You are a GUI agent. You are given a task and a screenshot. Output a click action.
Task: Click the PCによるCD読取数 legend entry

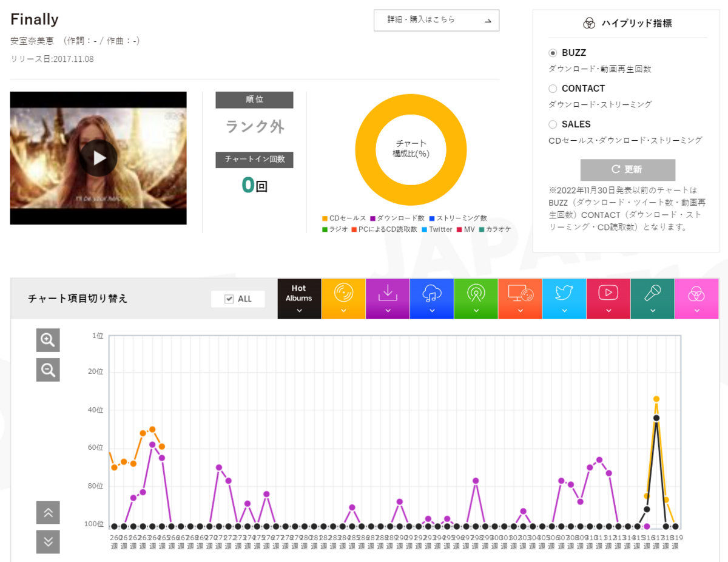[384, 229]
